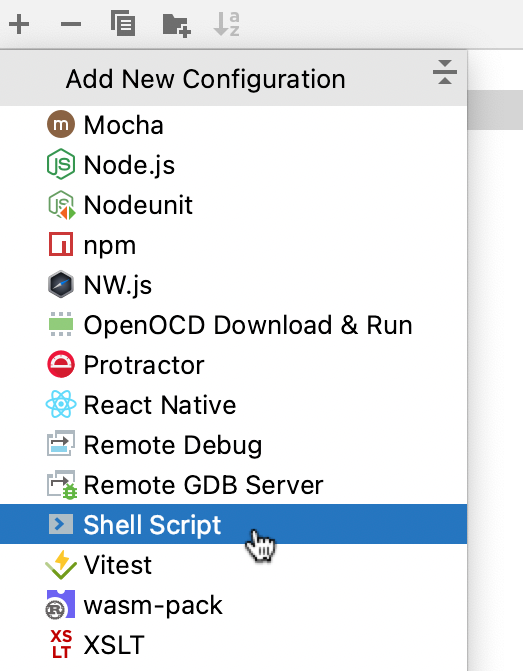The image size is (523, 671).
Task: Click the Remote GDB Server bug icon
Action: tap(62, 484)
